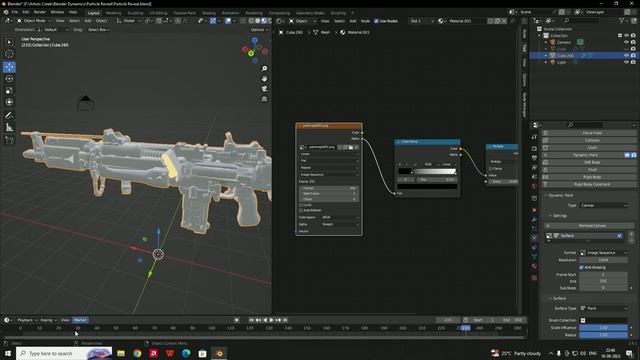Open the Texture properties tab icon
Viewport: 640px width, 360px height.
pyautogui.click(x=534, y=278)
